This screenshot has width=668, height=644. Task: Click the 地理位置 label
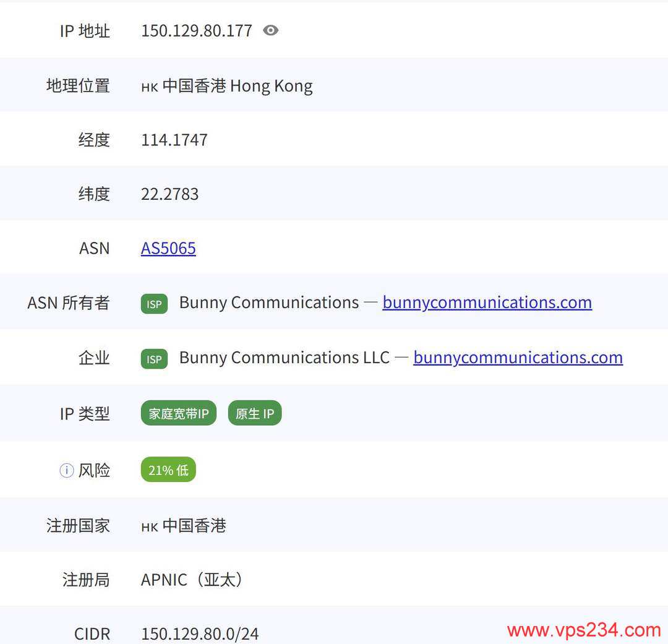point(79,85)
